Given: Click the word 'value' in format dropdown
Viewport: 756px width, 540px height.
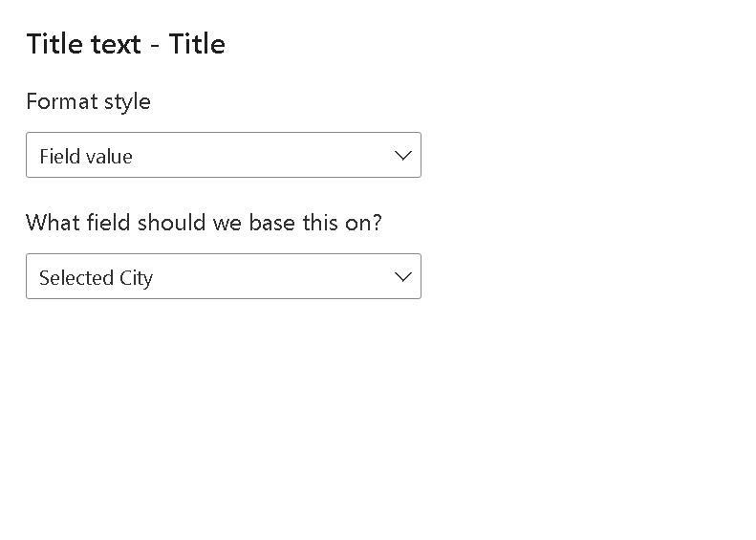Looking at the screenshot, I should (x=108, y=157).
